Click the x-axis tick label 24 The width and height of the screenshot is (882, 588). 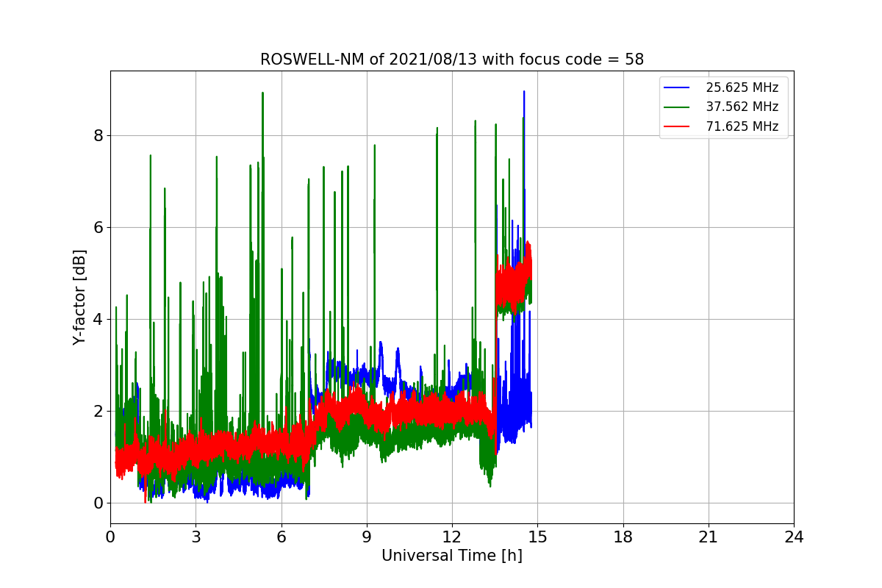pyautogui.click(x=794, y=537)
